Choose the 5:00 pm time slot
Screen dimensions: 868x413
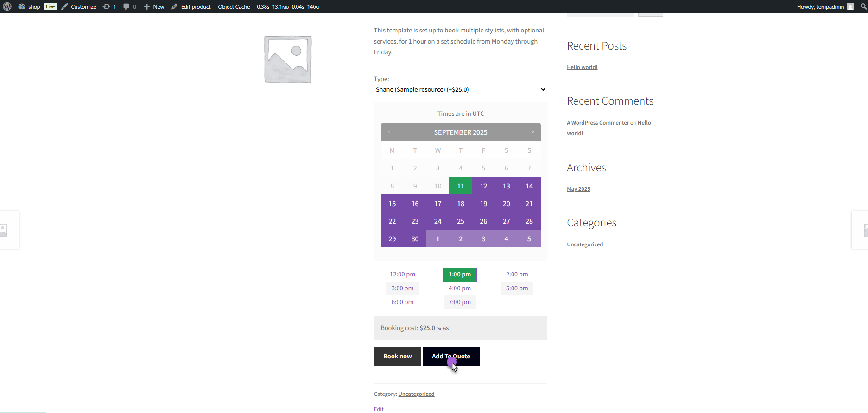[517, 288]
